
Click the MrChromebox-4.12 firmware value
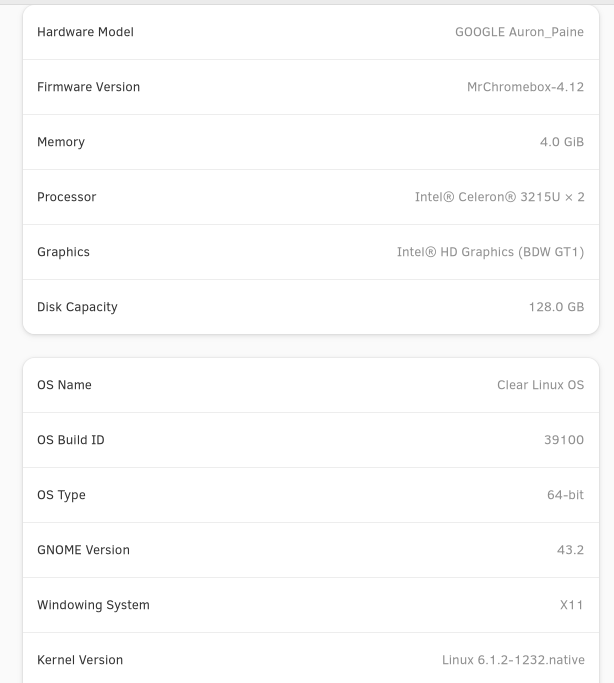pos(525,87)
